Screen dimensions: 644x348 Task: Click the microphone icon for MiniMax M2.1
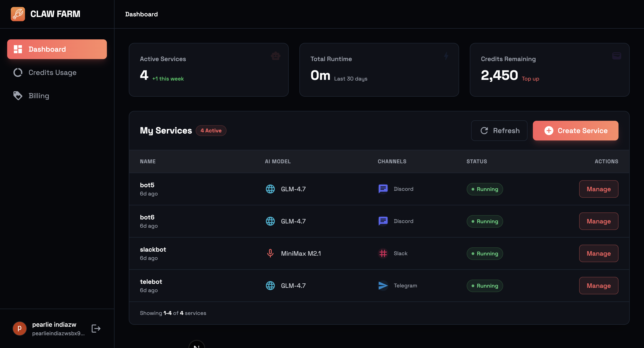(270, 253)
